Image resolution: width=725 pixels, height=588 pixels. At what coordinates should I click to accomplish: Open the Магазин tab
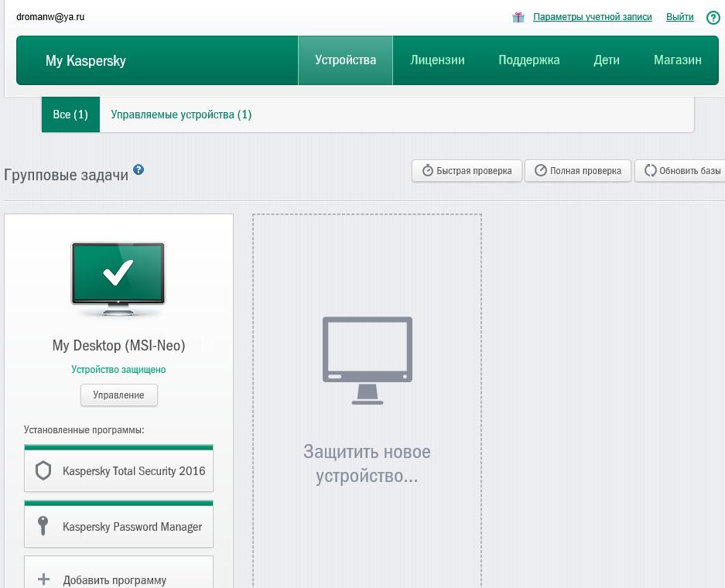tap(677, 60)
